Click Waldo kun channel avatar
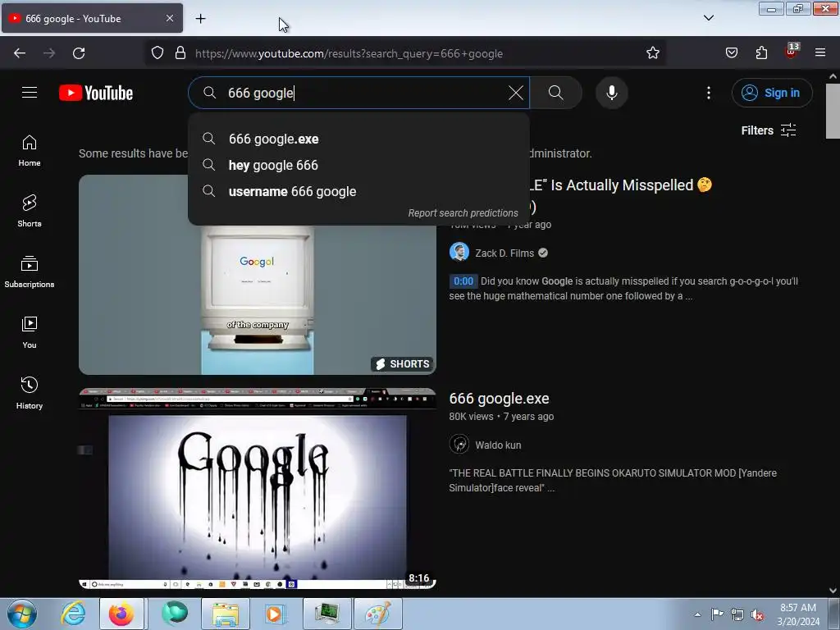 pyautogui.click(x=459, y=444)
